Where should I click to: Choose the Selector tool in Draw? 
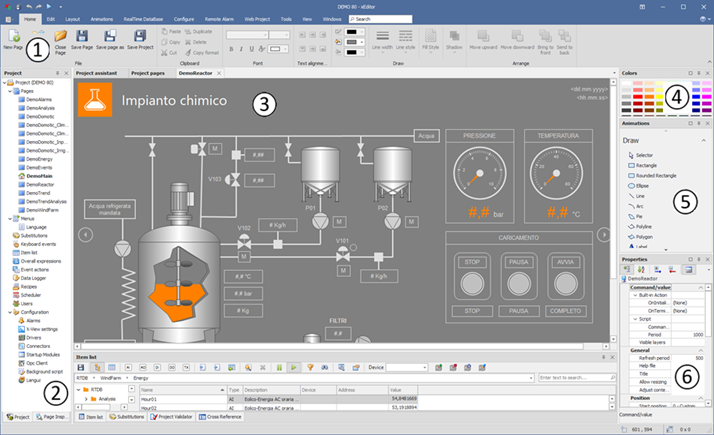point(643,155)
